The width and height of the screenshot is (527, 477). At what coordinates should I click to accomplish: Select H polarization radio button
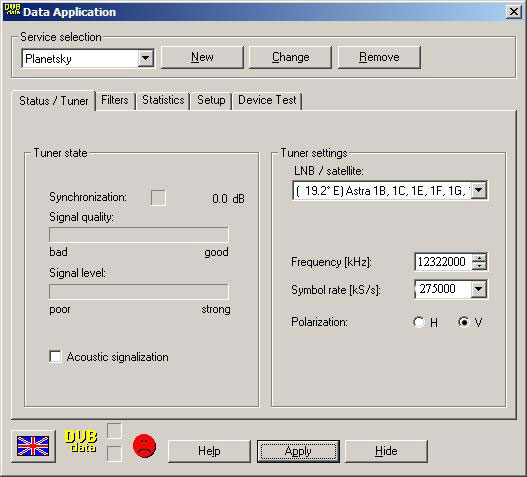(x=419, y=322)
